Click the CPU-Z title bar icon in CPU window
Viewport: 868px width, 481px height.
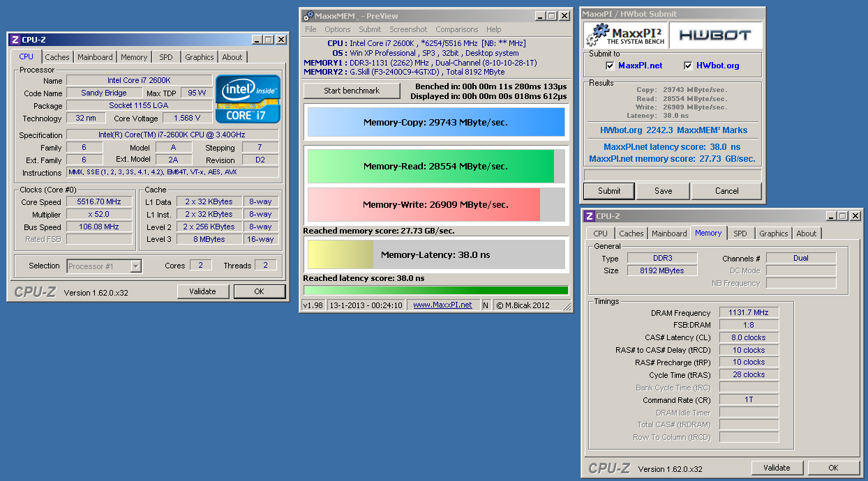pos(15,40)
